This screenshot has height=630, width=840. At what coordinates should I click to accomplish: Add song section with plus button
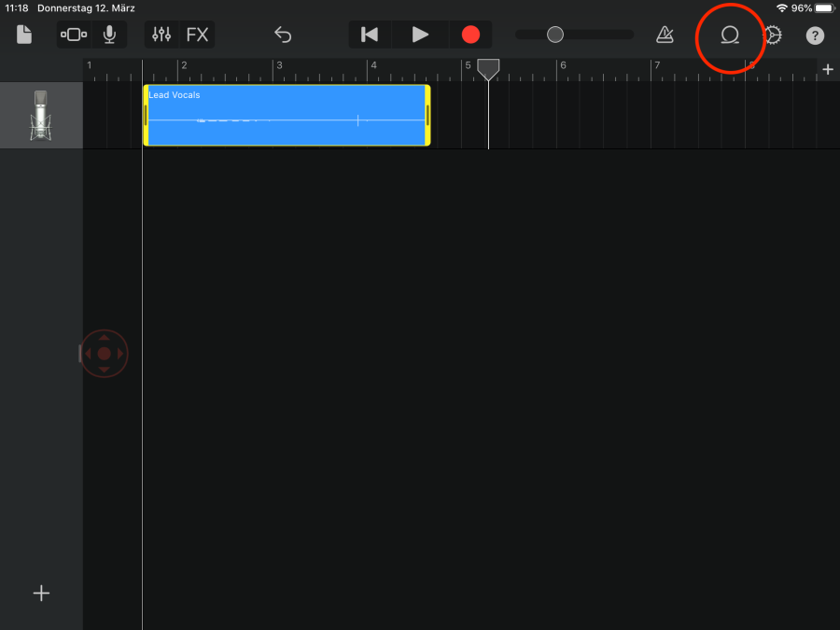click(x=827, y=69)
